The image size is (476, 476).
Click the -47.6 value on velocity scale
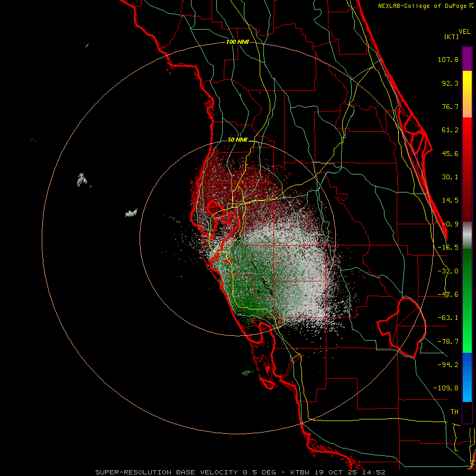click(x=448, y=295)
